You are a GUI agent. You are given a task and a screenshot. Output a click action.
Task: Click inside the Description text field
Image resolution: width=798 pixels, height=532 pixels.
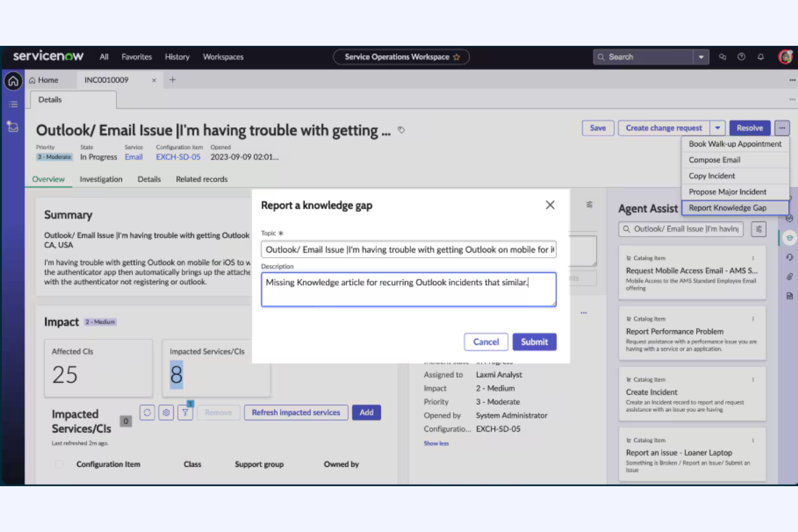(408, 289)
